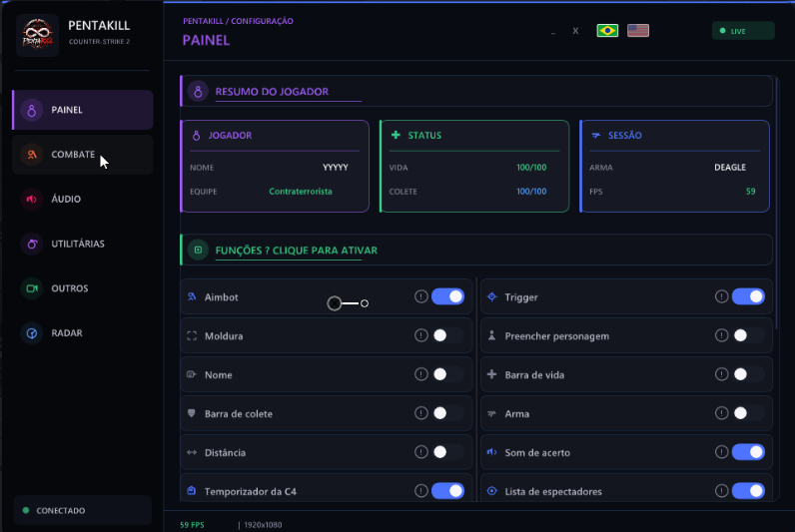This screenshot has height=532, width=795.
Task: Click the Aimbot slider handle
Action: (x=335, y=303)
